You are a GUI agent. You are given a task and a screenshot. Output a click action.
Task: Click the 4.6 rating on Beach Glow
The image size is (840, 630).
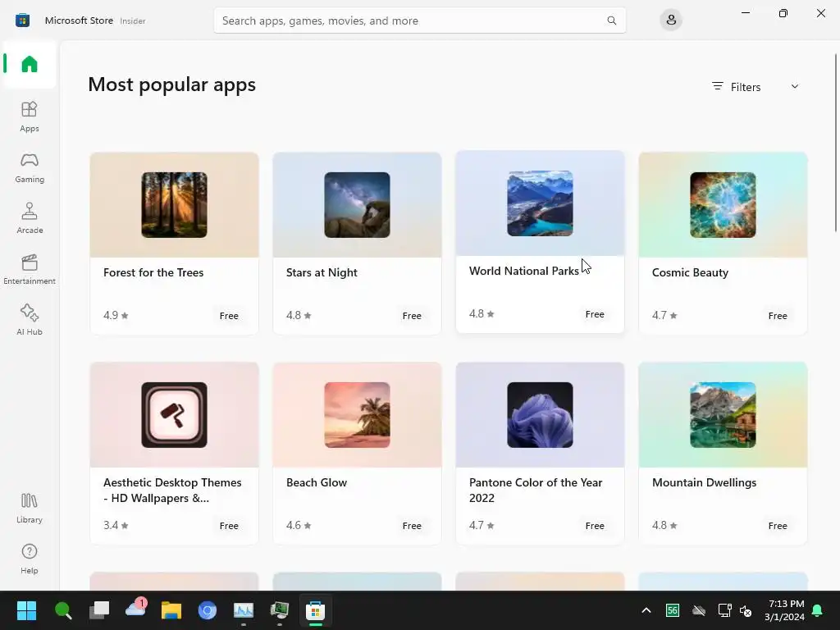pos(299,526)
